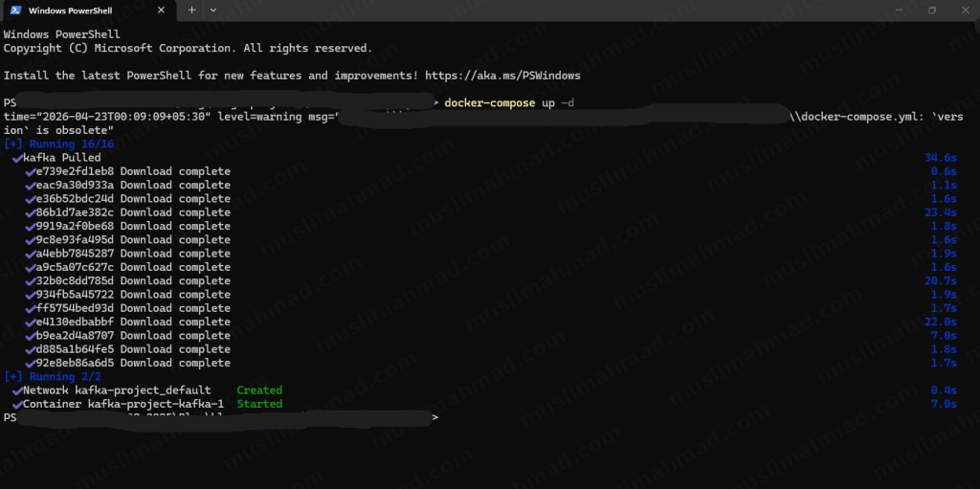This screenshot has width=980, height=489.
Task: Select the Windows PowerShell tab
Action: point(88,11)
